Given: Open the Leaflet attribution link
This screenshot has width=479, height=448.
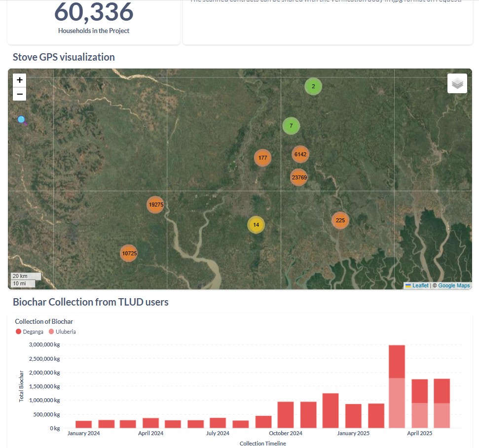Looking at the screenshot, I should click(417, 286).
